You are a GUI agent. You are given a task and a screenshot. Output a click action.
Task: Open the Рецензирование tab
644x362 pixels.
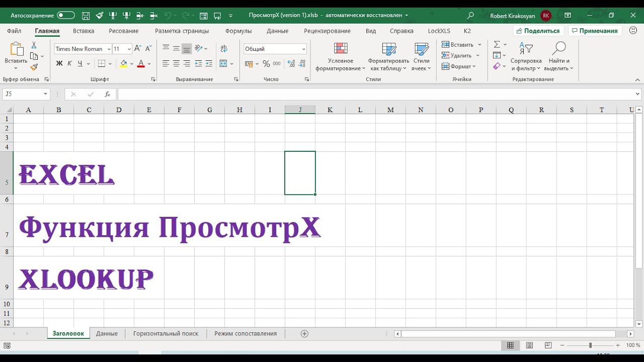[327, 31]
